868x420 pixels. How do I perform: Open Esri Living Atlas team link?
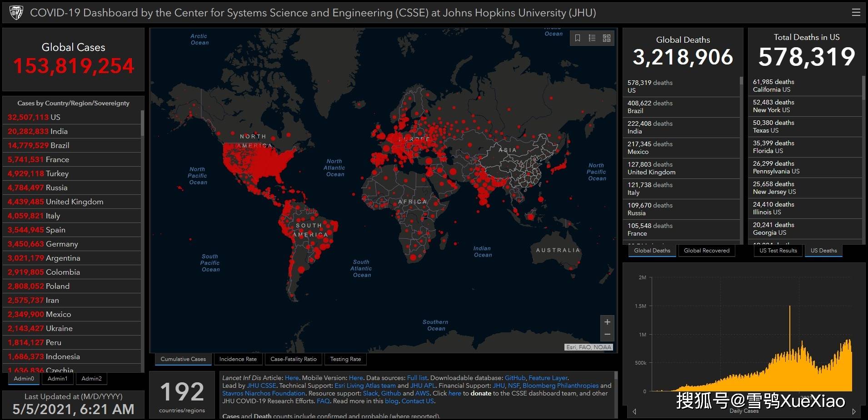tap(365, 385)
